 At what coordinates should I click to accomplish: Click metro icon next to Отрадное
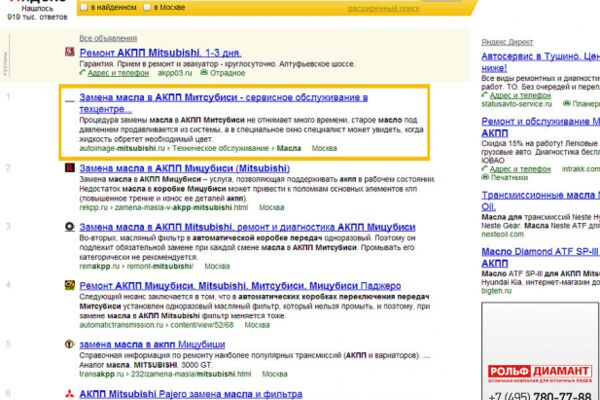204,72
